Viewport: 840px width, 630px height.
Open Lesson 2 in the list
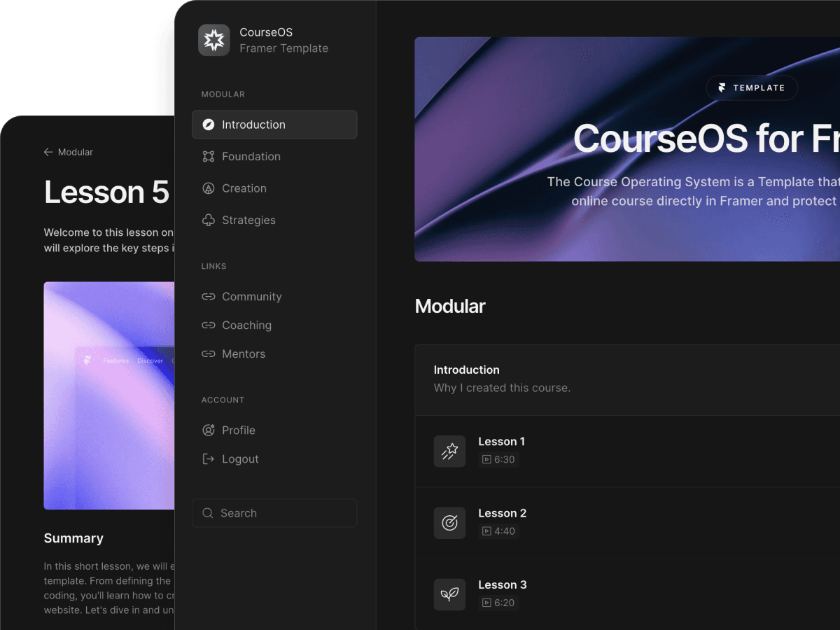click(x=627, y=523)
